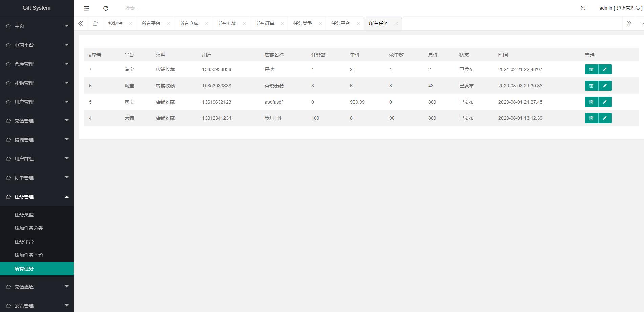Enter fullscreen using the expand icon
The image size is (644, 312).
[x=583, y=8]
